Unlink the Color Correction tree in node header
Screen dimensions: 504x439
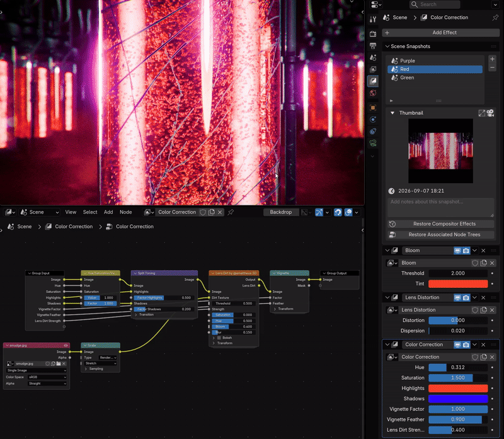(220, 212)
